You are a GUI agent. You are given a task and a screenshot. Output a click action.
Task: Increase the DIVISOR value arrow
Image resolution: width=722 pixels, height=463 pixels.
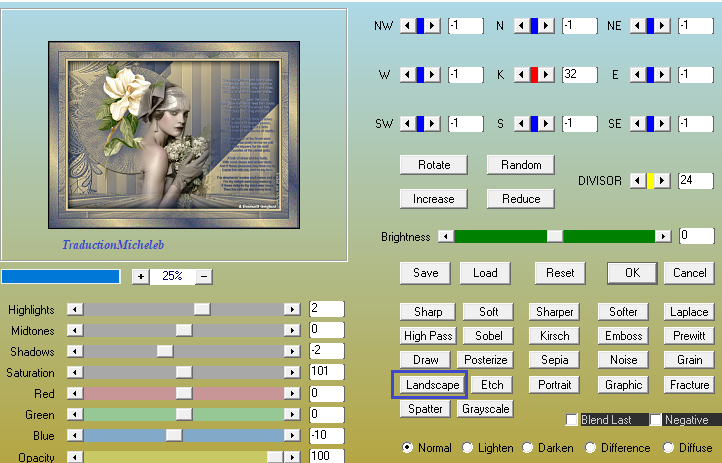[x=662, y=180]
